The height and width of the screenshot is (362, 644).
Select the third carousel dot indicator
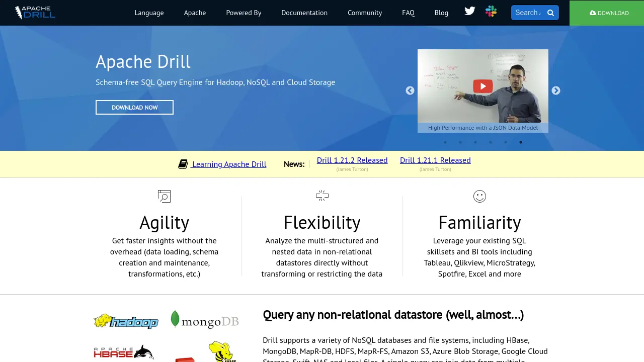[475, 142]
